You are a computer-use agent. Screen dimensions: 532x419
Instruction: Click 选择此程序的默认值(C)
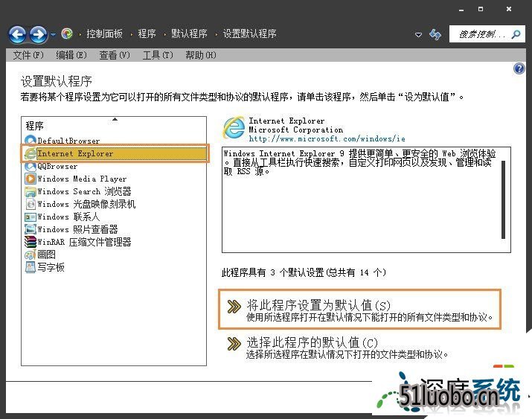312,343
